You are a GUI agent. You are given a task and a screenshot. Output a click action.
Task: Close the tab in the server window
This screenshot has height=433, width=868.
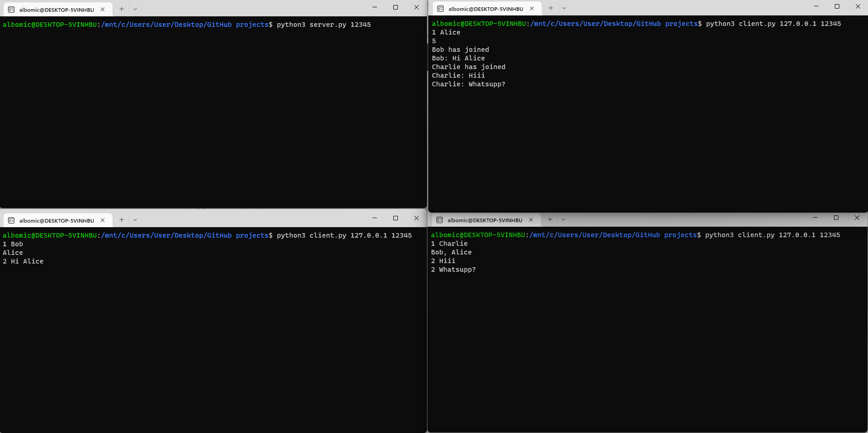point(103,9)
